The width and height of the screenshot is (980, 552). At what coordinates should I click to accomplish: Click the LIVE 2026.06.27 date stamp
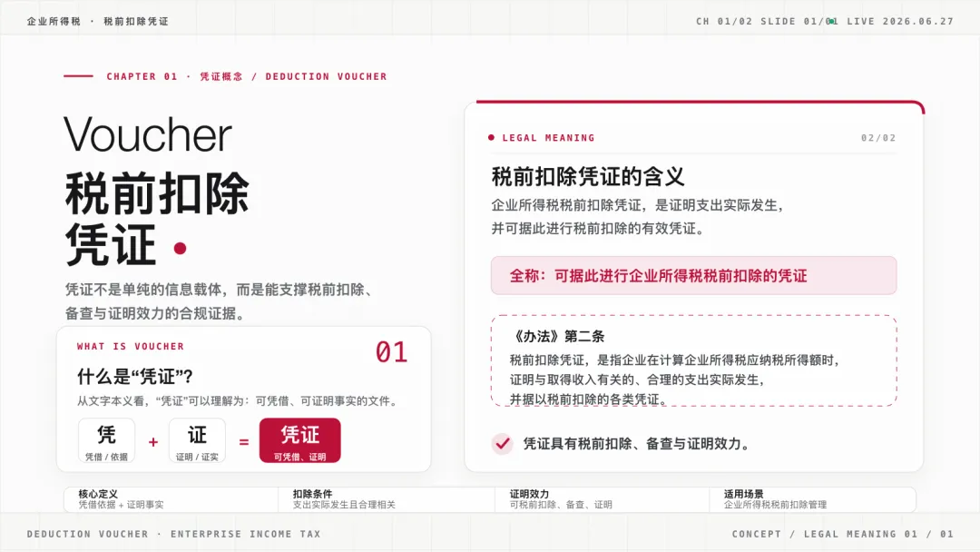tap(900, 21)
